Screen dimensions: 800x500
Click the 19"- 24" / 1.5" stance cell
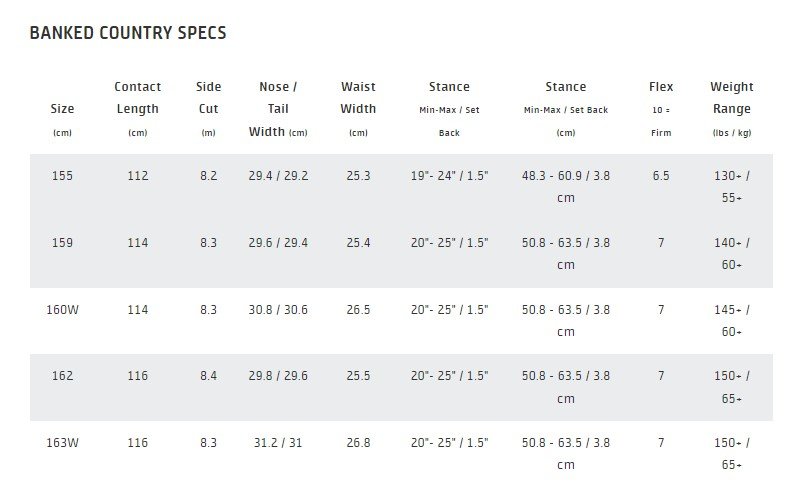(x=449, y=176)
